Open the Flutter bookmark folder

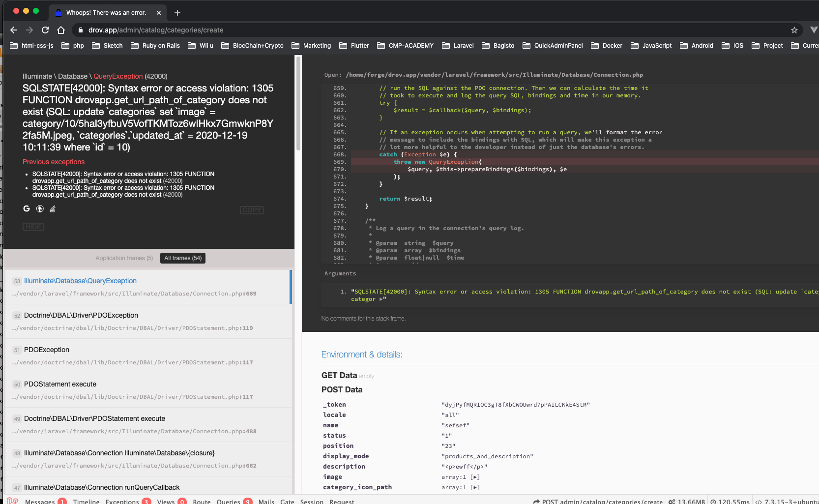[x=354, y=46]
